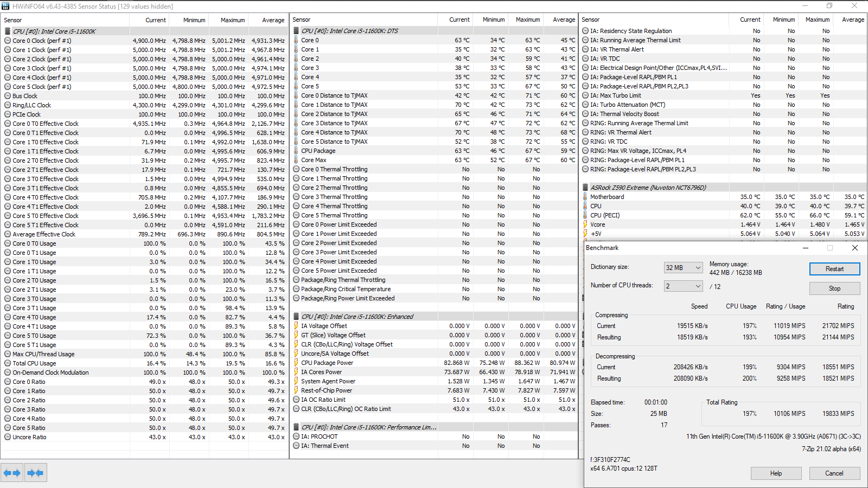Click the icon beside System Agent Power
This screenshot has height=488, width=868.
296,381
